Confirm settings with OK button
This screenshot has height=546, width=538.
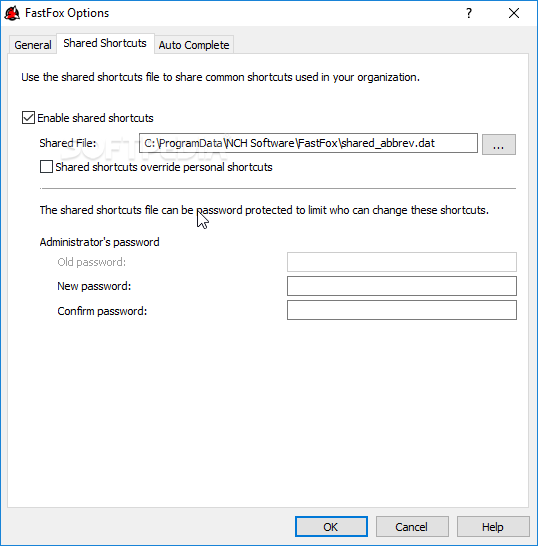coord(331,526)
